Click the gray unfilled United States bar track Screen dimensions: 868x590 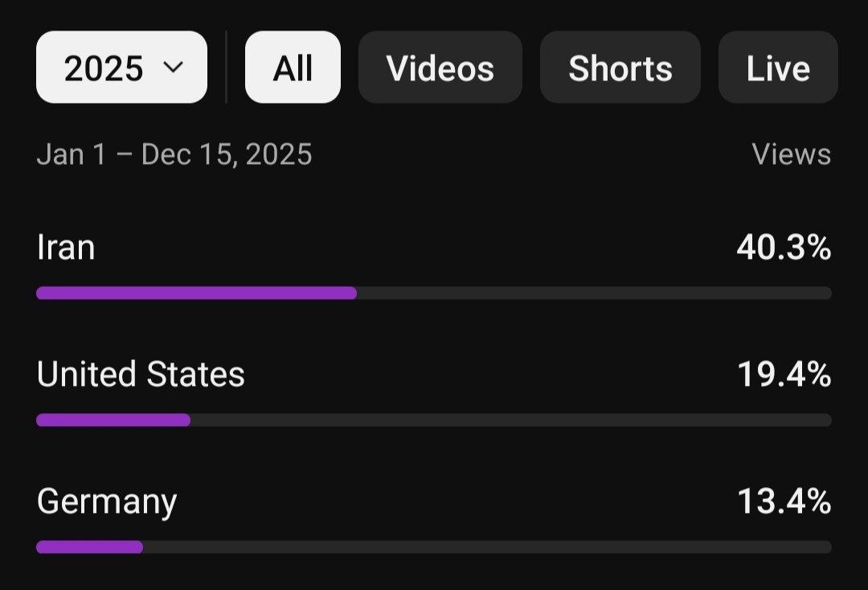tap(510, 420)
